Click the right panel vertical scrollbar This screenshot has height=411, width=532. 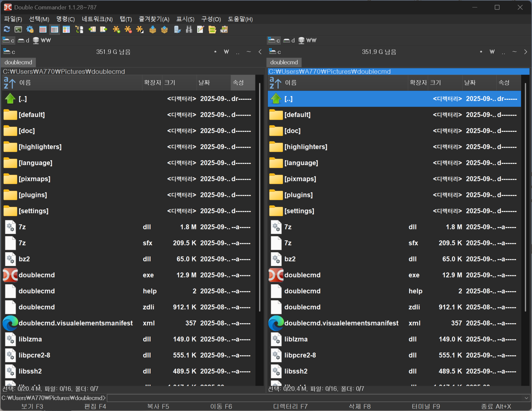coord(526,198)
